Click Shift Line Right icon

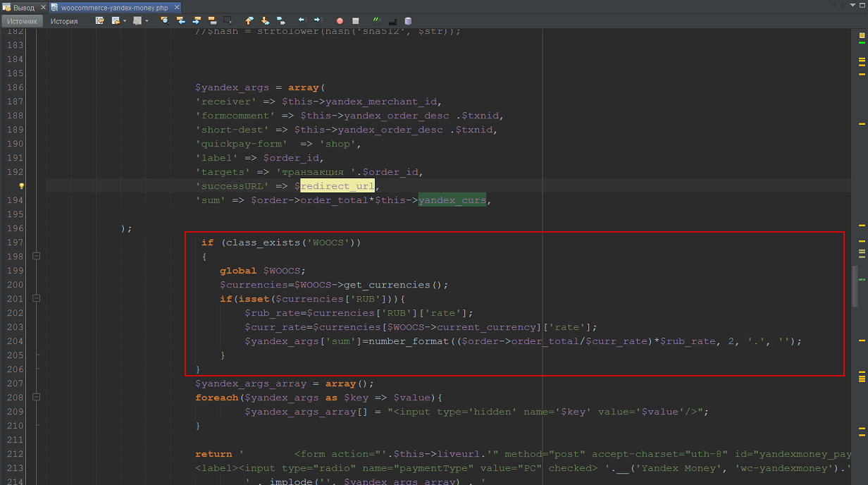click(x=318, y=20)
